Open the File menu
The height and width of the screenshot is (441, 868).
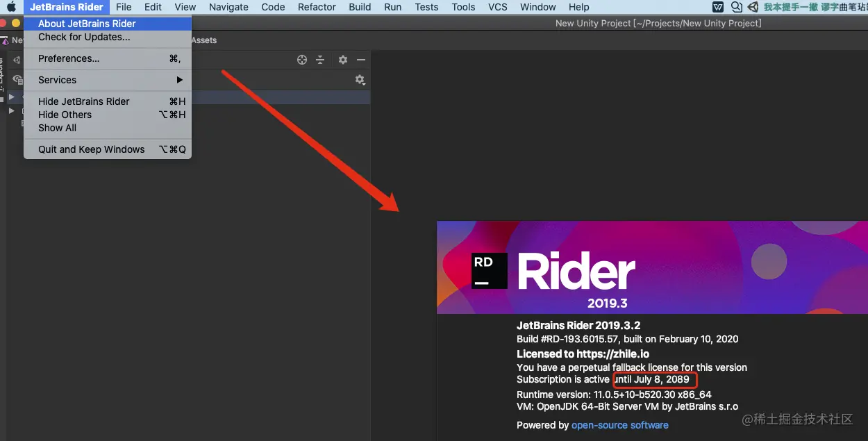click(124, 7)
